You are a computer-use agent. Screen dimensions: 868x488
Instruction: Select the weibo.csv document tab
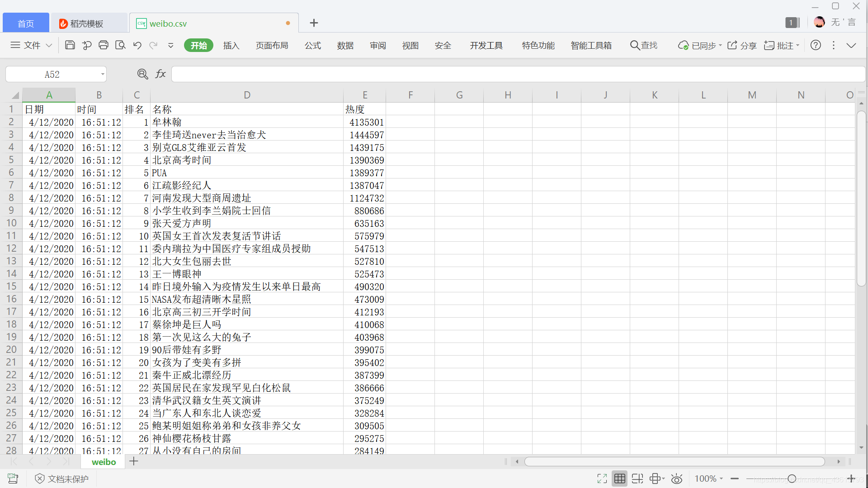(214, 23)
